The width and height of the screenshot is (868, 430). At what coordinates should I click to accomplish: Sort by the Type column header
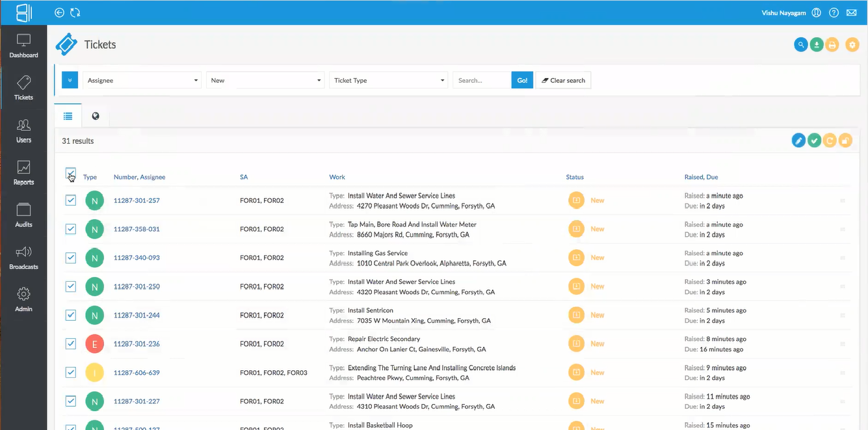pos(90,177)
